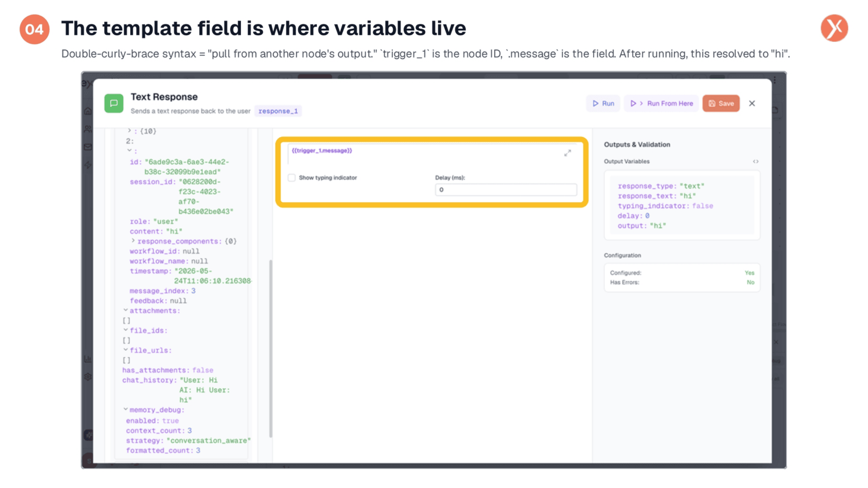This screenshot has width=868, height=488.
Task: Click the home icon in the background sidebar
Action: point(88,111)
